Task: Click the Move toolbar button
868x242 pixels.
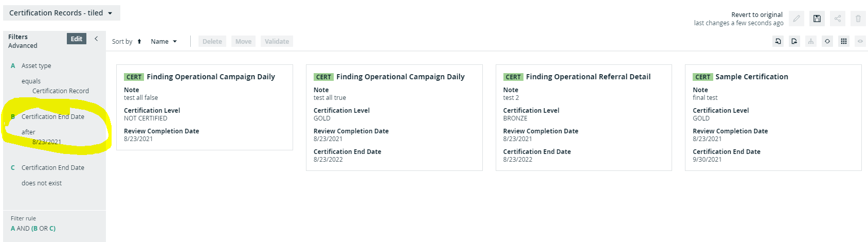Action: coord(243,42)
